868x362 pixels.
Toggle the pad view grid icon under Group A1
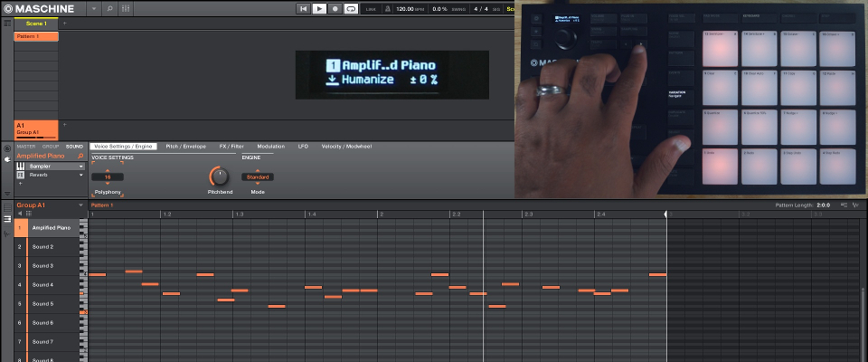[x=29, y=214]
